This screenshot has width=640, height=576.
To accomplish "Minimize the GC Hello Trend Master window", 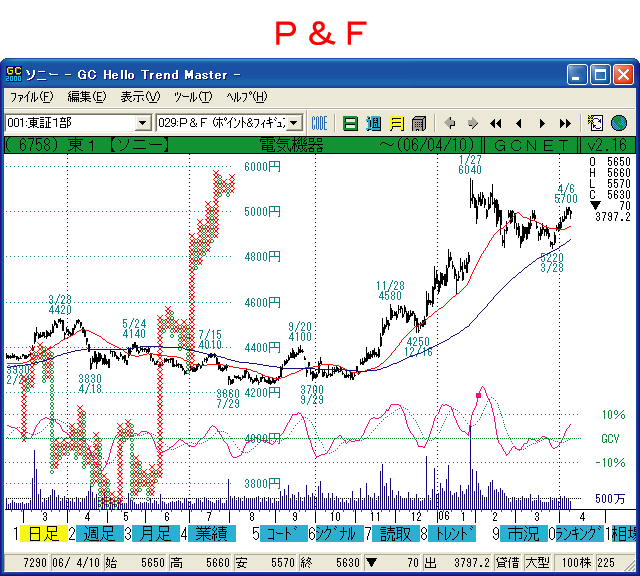I will coord(577,74).
